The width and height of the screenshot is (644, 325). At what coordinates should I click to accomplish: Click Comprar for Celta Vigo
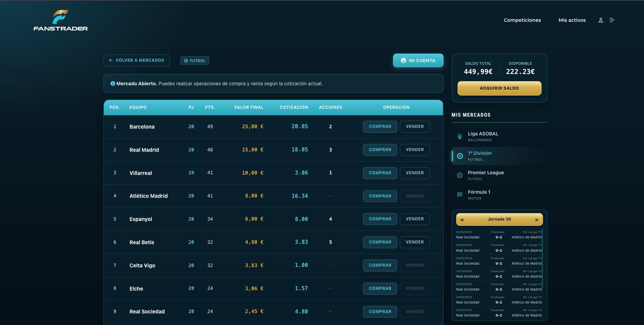tap(380, 265)
